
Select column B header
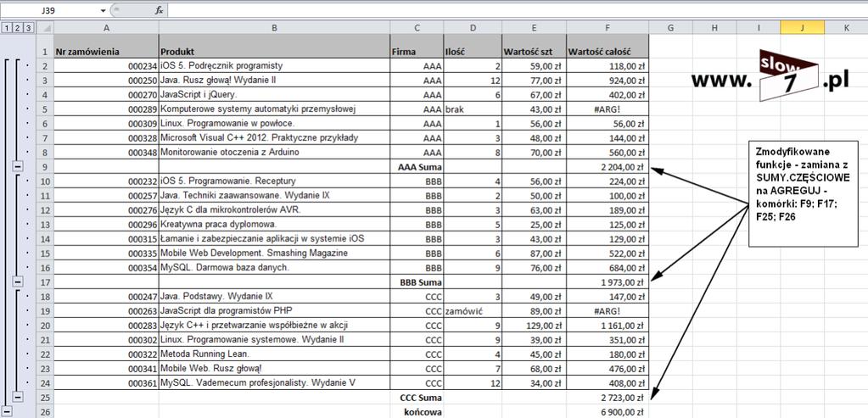pos(275,28)
